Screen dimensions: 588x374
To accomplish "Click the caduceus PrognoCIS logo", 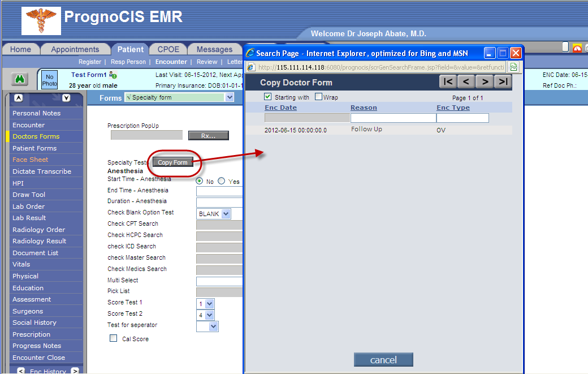I will (x=41, y=21).
